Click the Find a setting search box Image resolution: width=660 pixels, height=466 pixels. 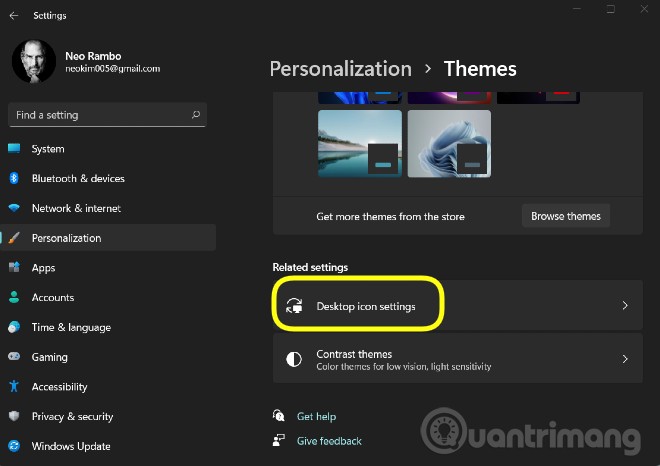point(107,115)
